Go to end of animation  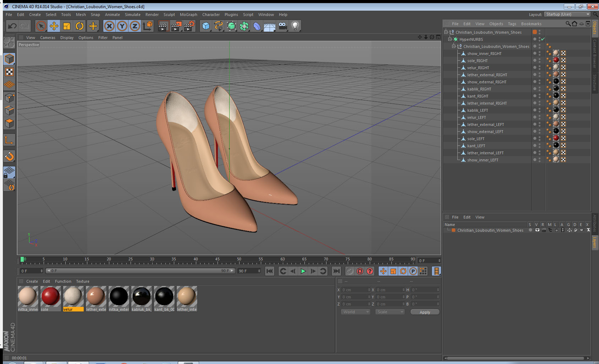(x=336, y=271)
